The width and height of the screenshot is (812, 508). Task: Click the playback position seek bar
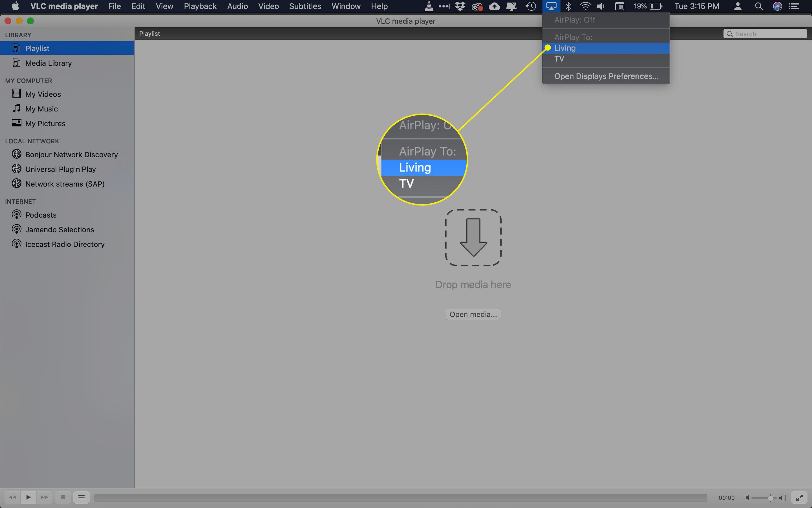pos(401,498)
